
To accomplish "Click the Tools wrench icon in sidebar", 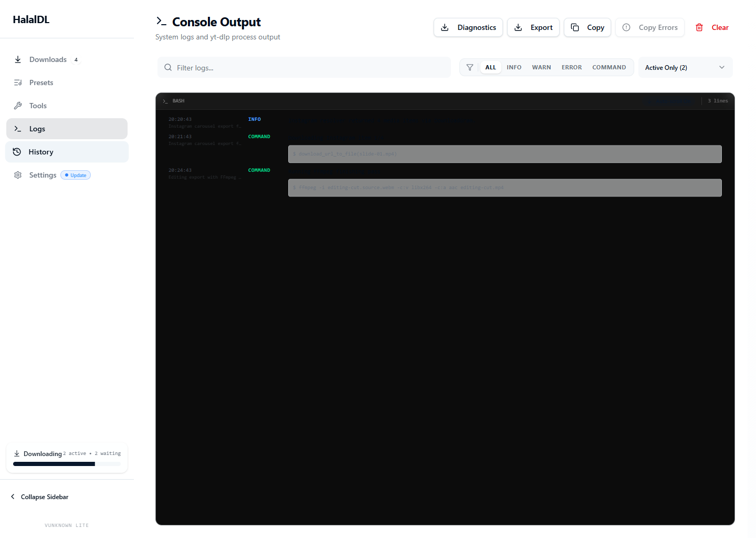I will pos(18,106).
